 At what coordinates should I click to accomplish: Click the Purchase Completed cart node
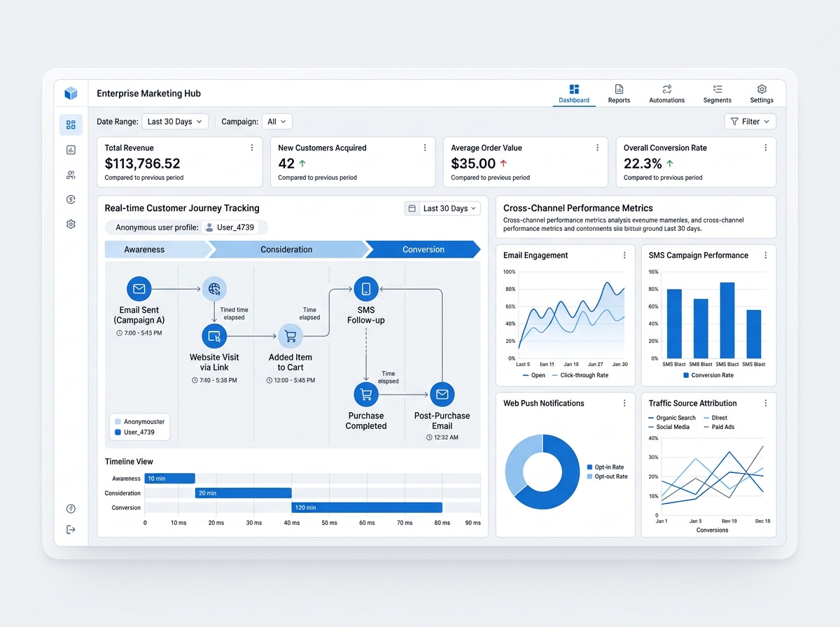click(x=366, y=393)
